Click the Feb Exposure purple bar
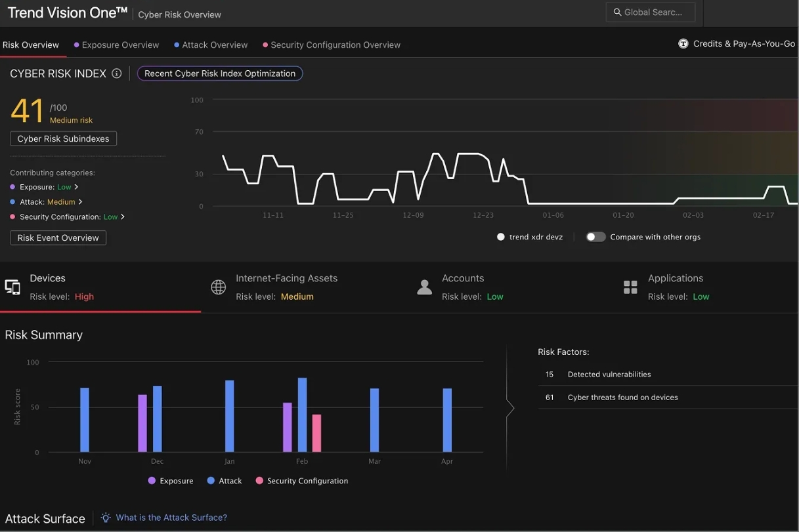Screen dimensions: 799x532 tap(288, 427)
